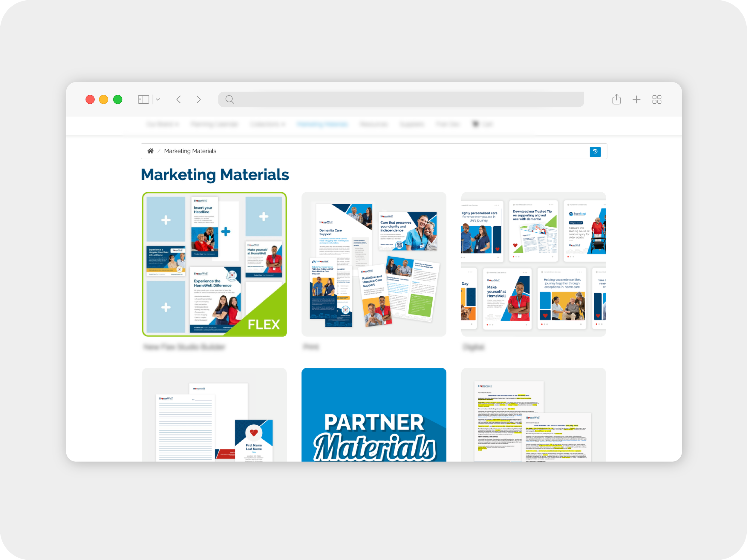The image size is (747, 560).
Task: Open the letterhead and business card thumbnail
Action: 215,415
